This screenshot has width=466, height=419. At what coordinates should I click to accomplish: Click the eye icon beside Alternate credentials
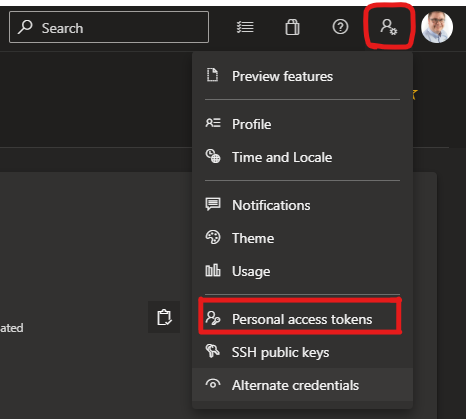pyautogui.click(x=213, y=384)
